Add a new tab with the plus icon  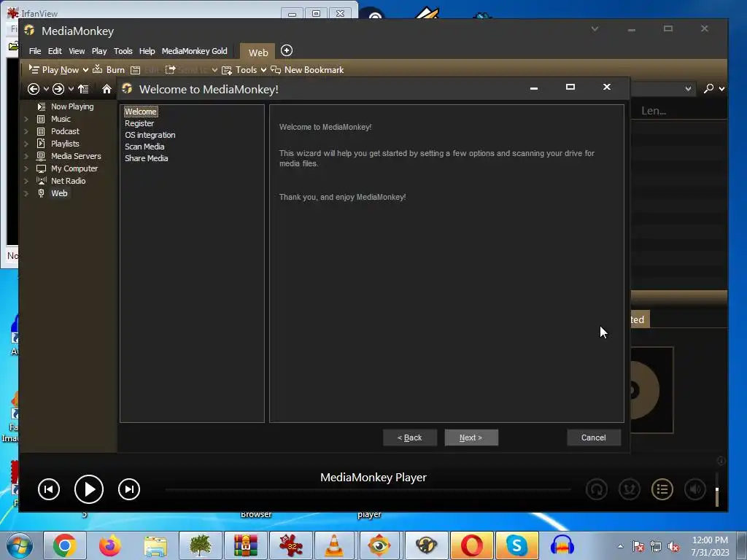(286, 50)
